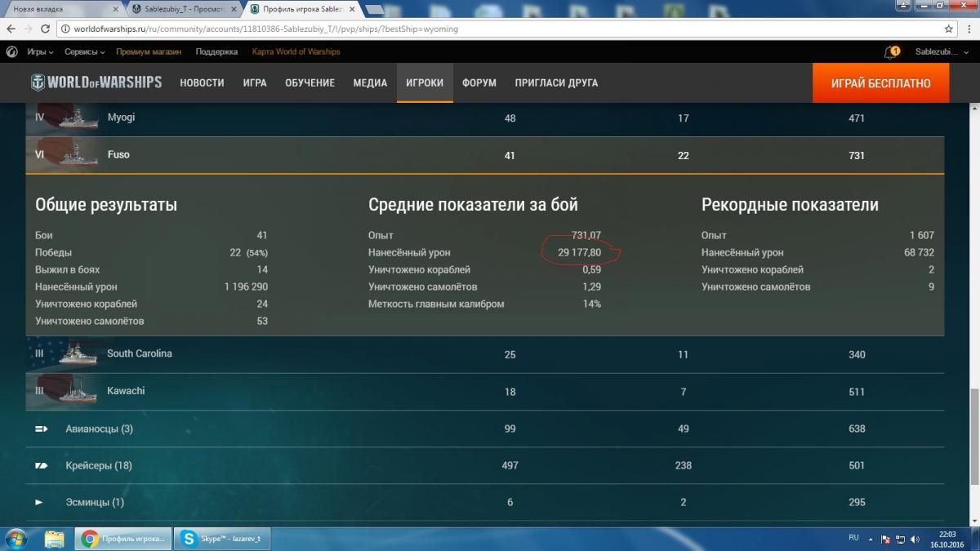Open the Премиум магазин link

coord(149,51)
